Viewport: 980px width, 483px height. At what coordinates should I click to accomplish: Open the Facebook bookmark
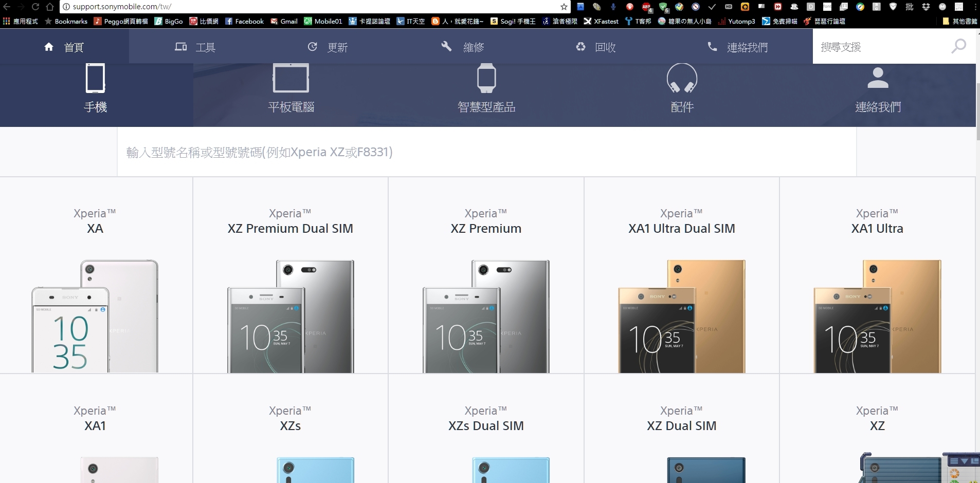coord(245,21)
